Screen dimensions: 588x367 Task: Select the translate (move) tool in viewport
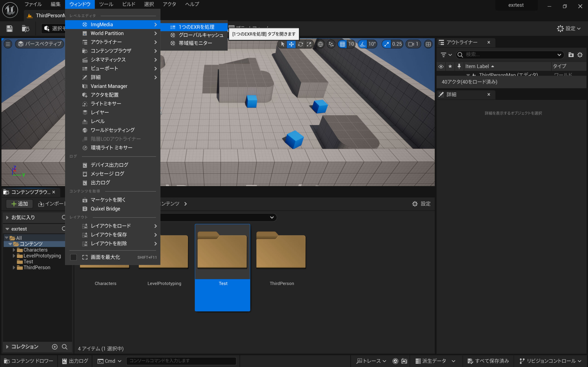[x=291, y=44]
